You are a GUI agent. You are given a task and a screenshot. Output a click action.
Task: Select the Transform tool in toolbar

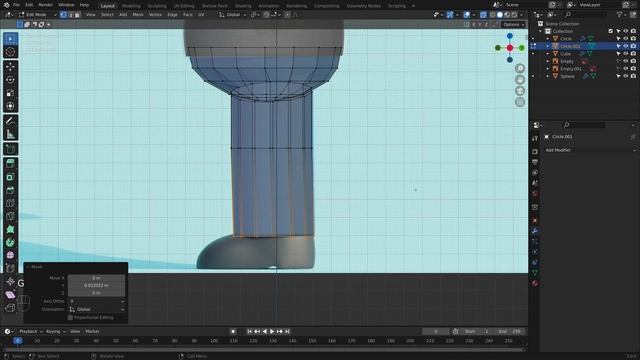point(10,106)
